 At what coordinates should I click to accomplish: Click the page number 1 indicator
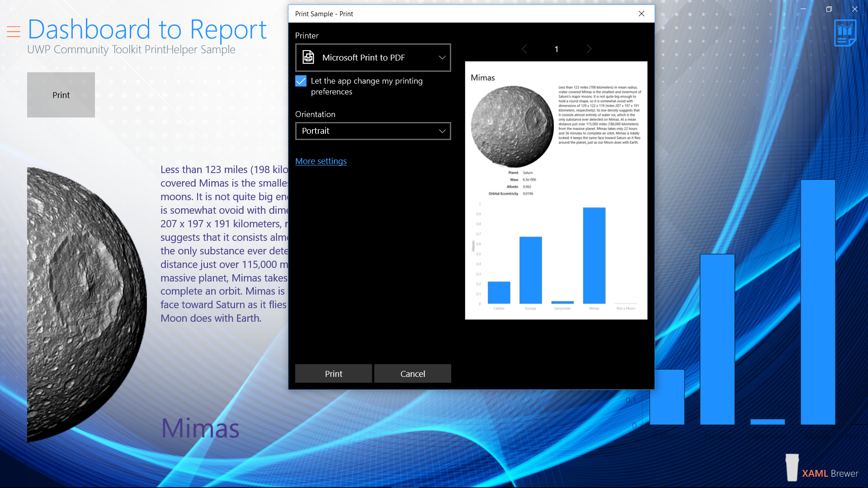(x=557, y=49)
